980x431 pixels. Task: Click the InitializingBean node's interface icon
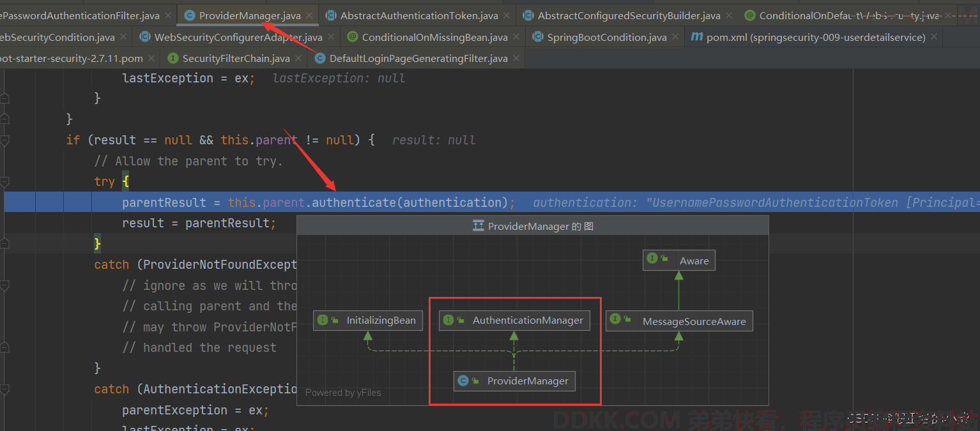(x=323, y=320)
